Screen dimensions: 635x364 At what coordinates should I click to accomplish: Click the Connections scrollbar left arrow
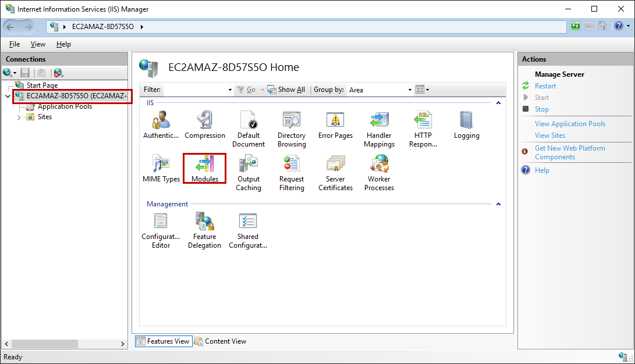6,344
